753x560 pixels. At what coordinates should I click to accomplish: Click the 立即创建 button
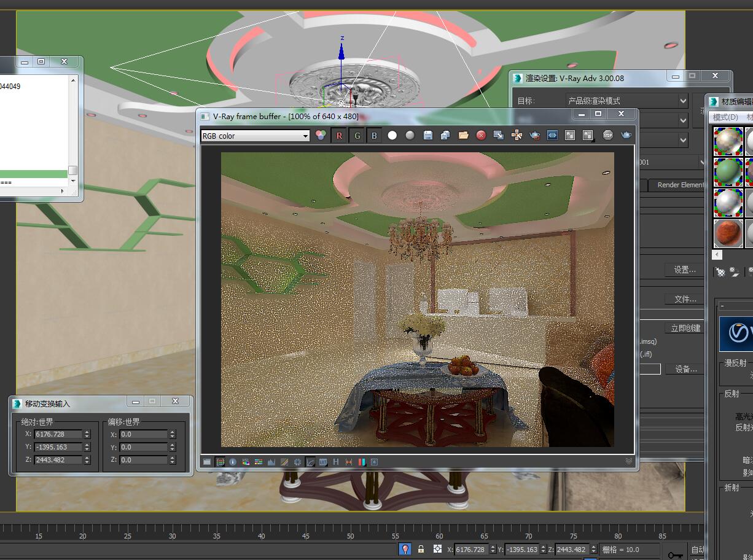[684, 328]
